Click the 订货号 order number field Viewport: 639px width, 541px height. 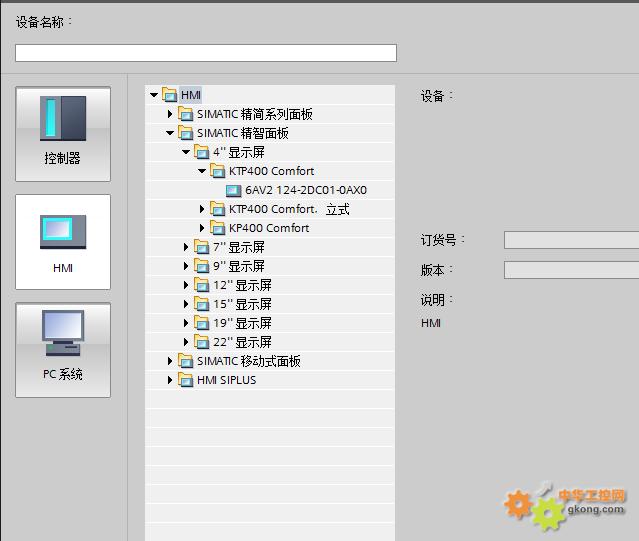click(571, 240)
